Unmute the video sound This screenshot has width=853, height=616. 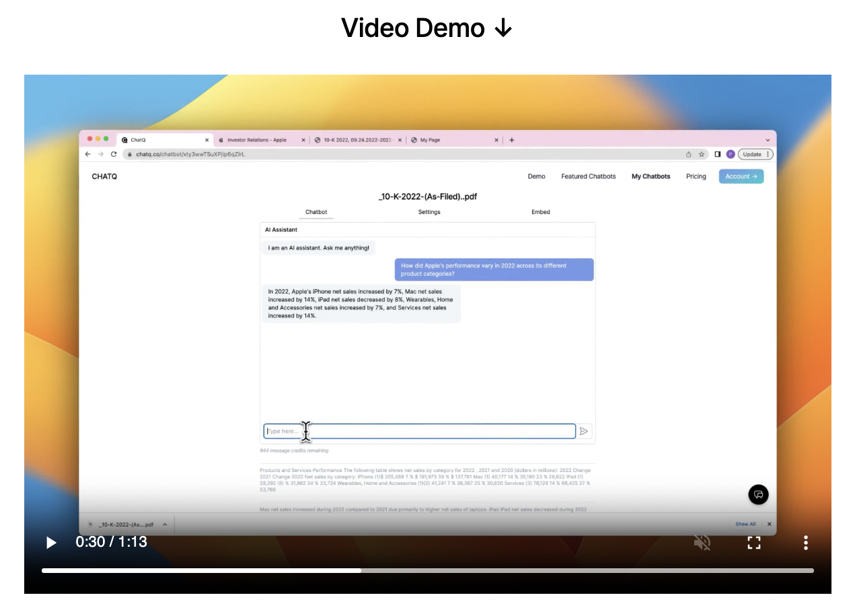click(x=702, y=543)
